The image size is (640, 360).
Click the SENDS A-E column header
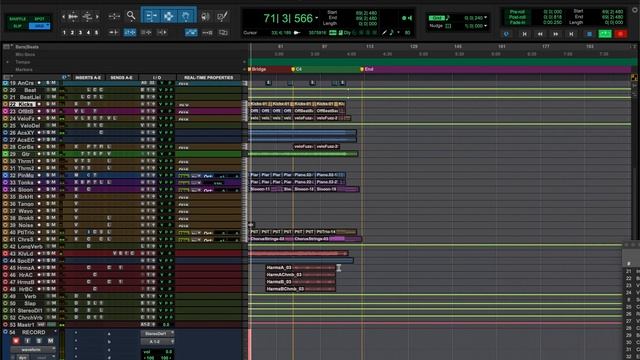121,78
